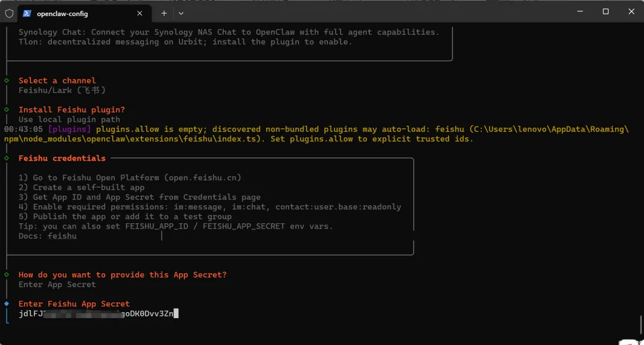
Task: Click the PowerShell icon on the tab
Action: pos(27,13)
